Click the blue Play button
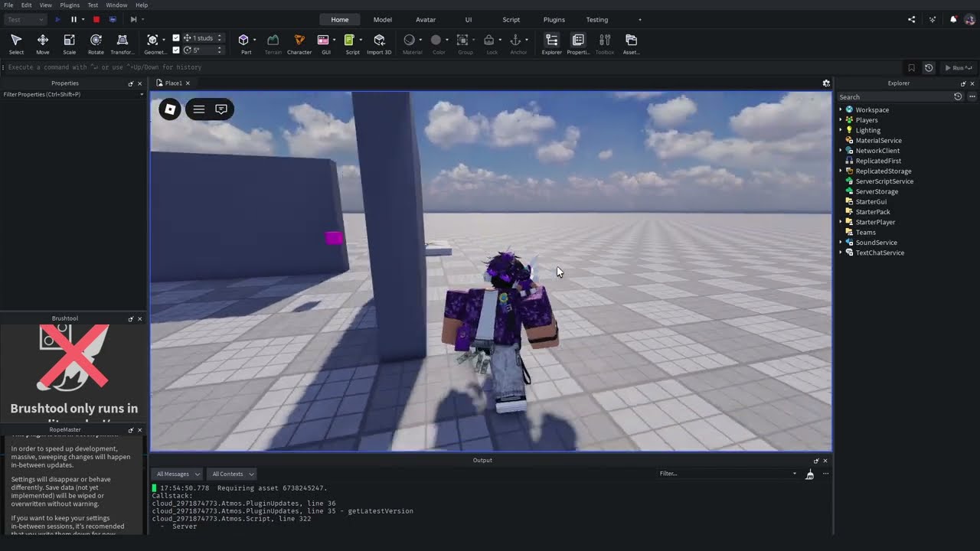980x551 pixels. click(x=57, y=19)
